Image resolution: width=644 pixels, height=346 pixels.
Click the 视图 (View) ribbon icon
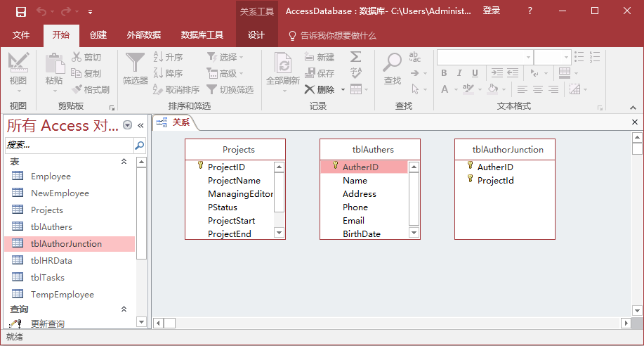pos(18,68)
